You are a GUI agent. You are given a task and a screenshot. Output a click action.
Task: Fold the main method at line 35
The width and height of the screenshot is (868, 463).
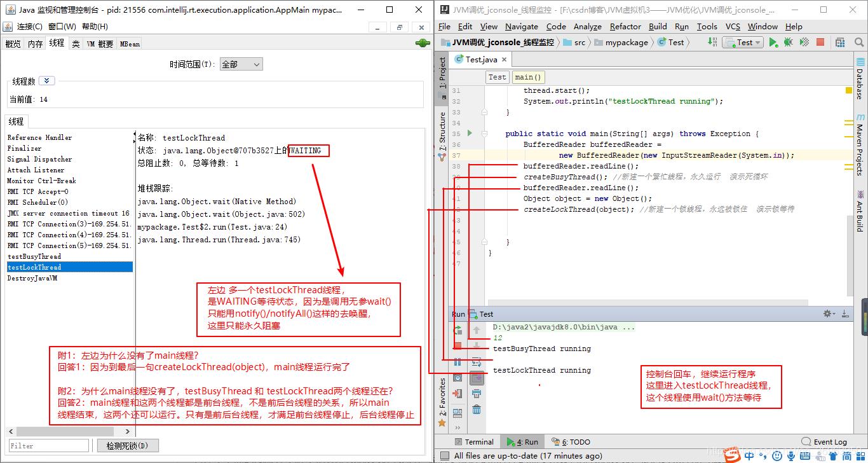[484, 134]
